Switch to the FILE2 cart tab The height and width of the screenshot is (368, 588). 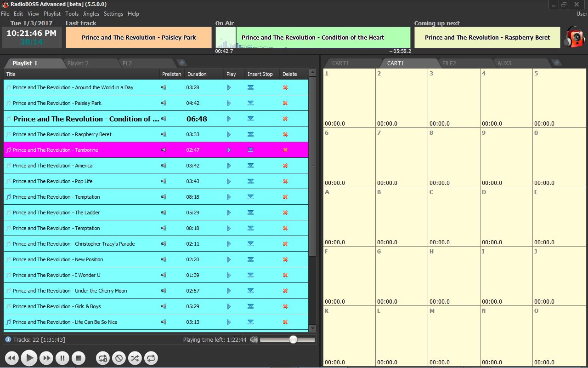[449, 63]
